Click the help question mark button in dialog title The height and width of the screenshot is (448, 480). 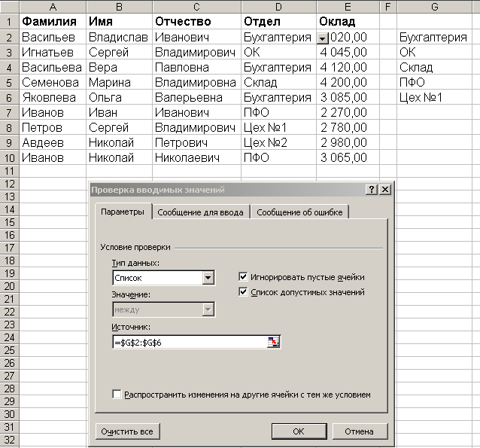point(372,190)
